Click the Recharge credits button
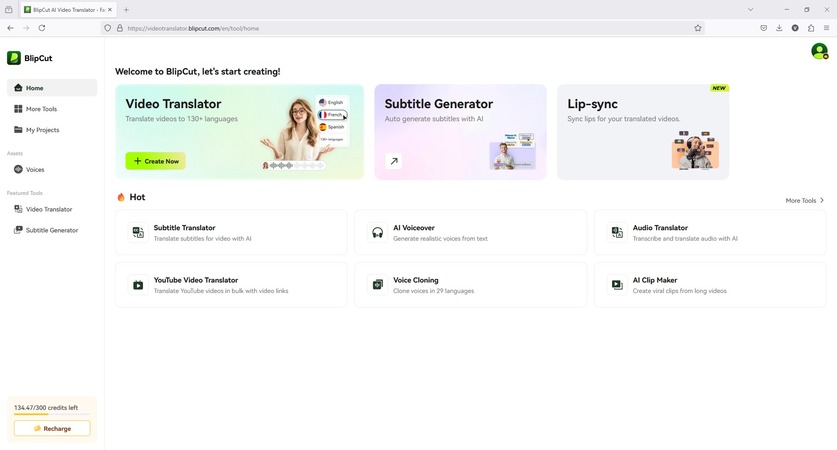The width and height of the screenshot is (837, 450). pyautogui.click(x=52, y=428)
